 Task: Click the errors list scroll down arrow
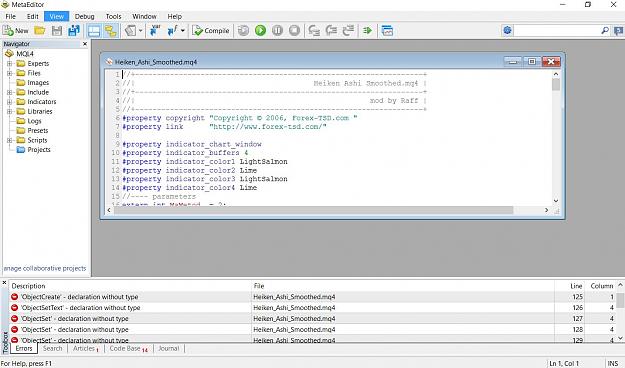[x=620, y=338]
